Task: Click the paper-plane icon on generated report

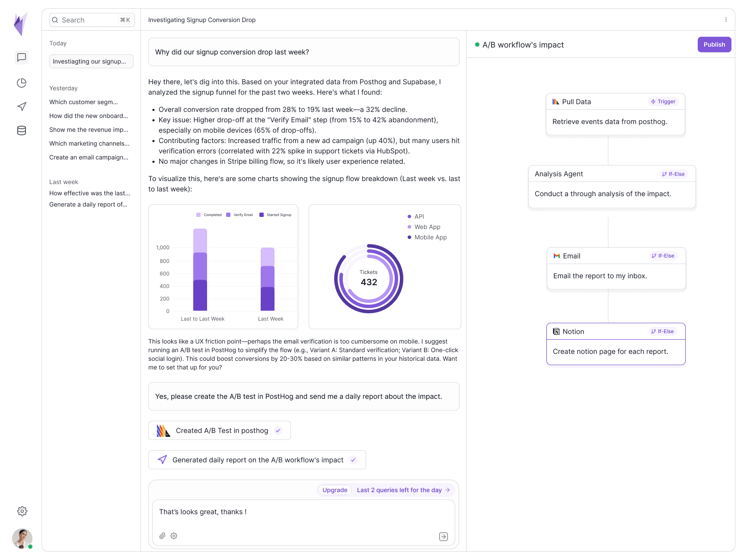Action: pyautogui.click(x=163, y=460)
